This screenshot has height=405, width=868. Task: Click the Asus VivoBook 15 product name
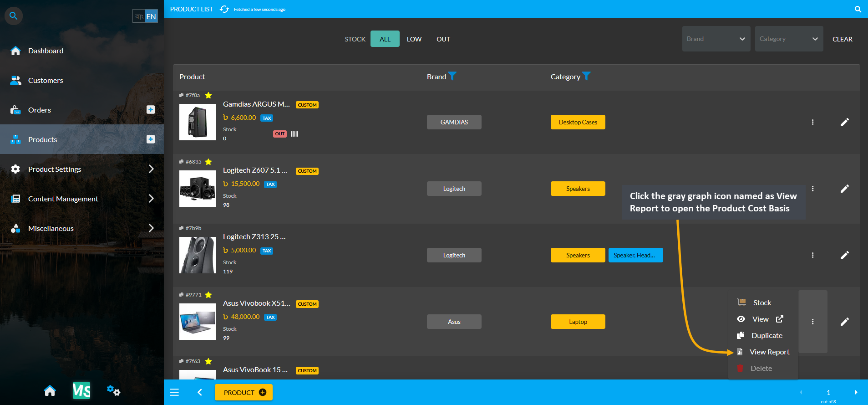point(255,369)
